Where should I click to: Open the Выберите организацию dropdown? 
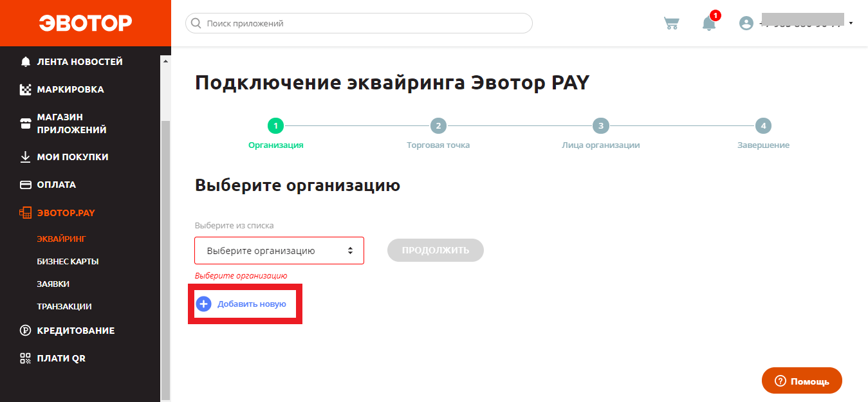pos(279,251)
